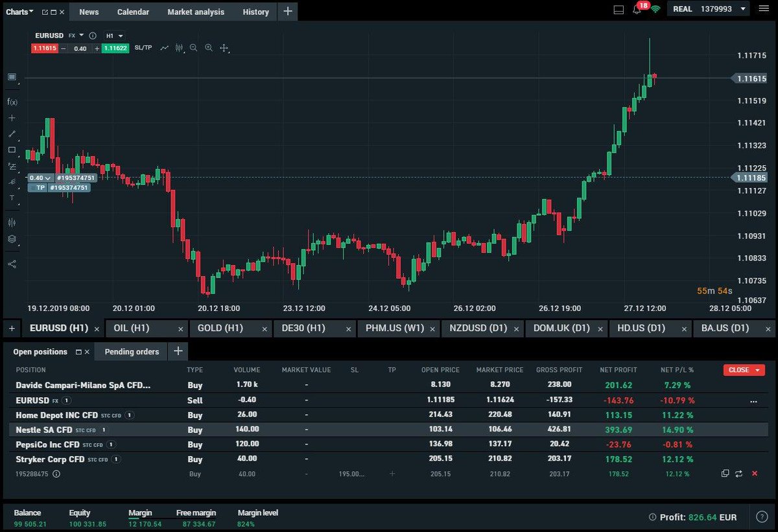Click the red sell price 1.11615 button
Image resolution: width=778 pixels, height=532 pixels.
click(44, 48)
